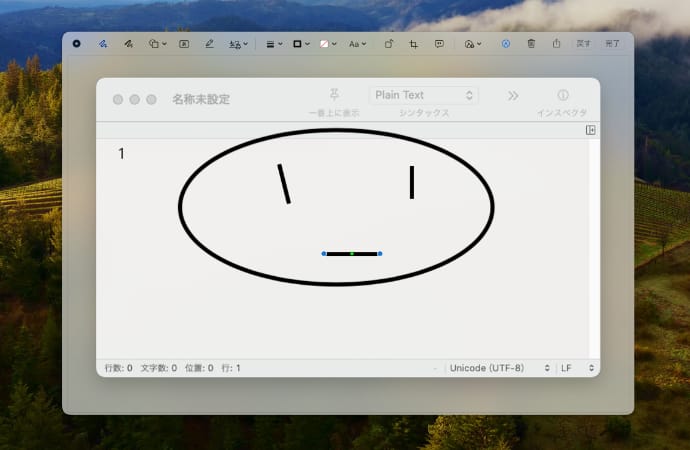Viewport: 690px width, 450px height.
Task: Open the border color picker
Action: coord(300,44)
